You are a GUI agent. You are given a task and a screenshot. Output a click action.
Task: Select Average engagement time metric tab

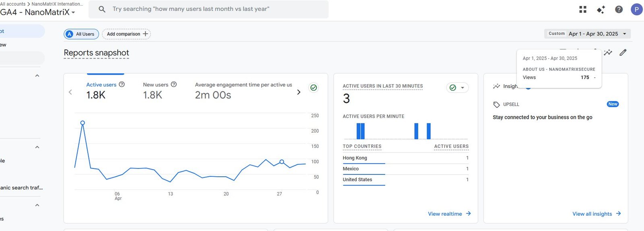click(x=244, y=90)
